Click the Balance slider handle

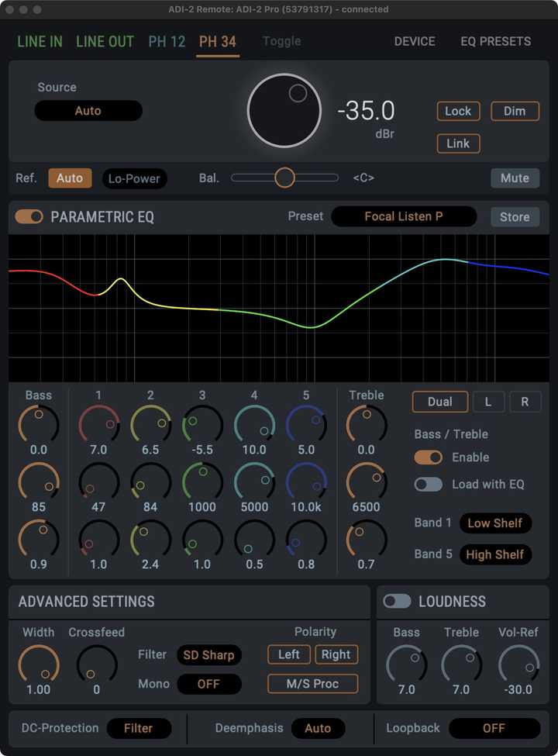pyautogui.click(x=284, y=178)
